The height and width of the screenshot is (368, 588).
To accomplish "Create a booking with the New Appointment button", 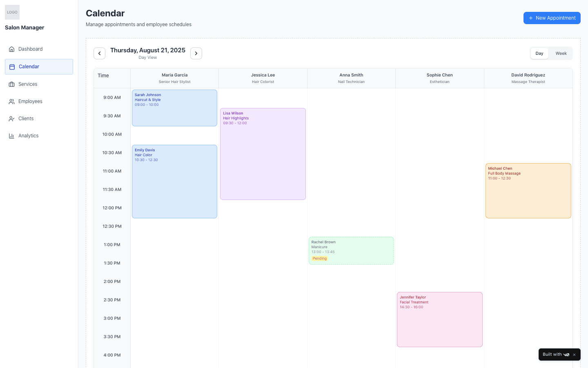I will (552, 18).
